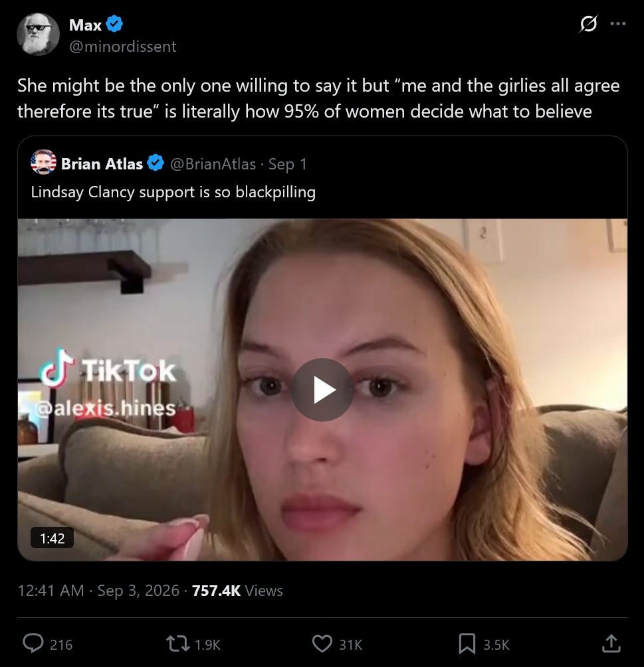Click Brian Atlas's verified badge
The height and width of the screenshot is (667, 644).
[x=156, y=163]
